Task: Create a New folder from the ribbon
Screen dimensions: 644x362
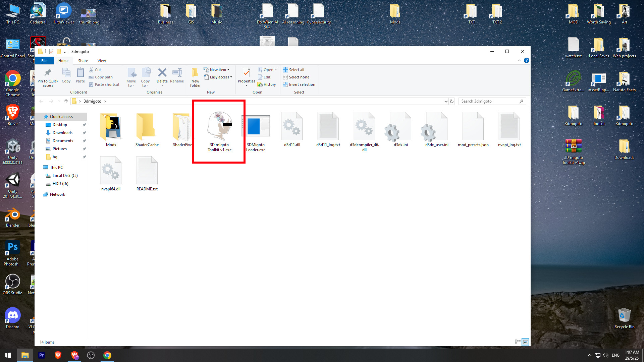Action: [195, 77]
